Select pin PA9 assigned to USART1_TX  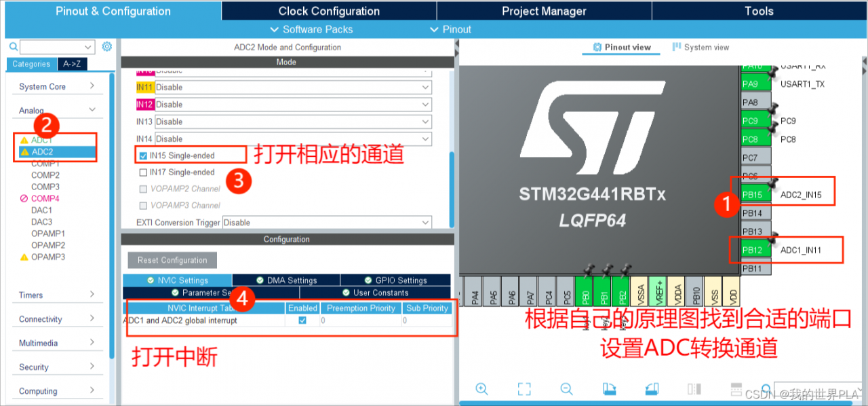(x=755, y=84)
